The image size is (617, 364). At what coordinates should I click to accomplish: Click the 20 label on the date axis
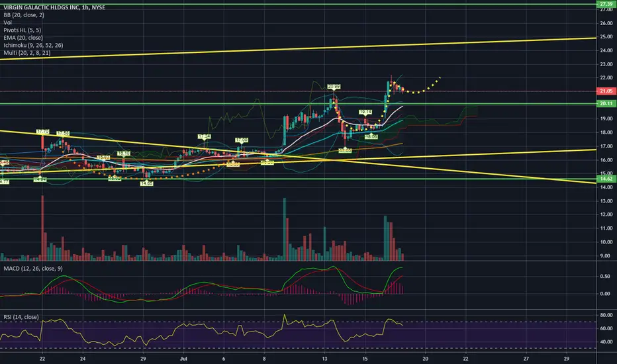coord(425,359)
